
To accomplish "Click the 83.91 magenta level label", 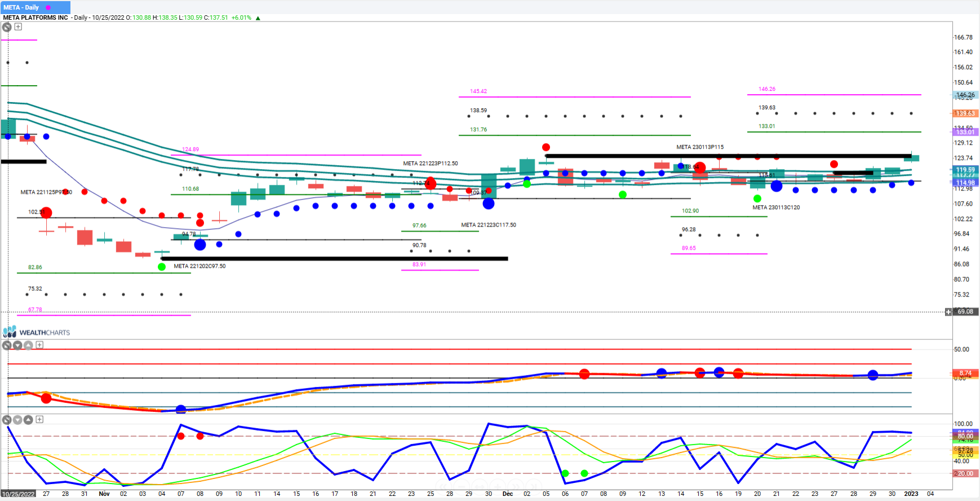I will (x=419, y=264).
